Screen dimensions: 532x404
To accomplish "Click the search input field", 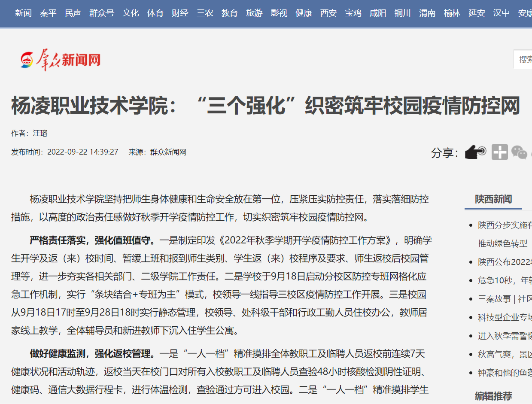I will [524, 60].
